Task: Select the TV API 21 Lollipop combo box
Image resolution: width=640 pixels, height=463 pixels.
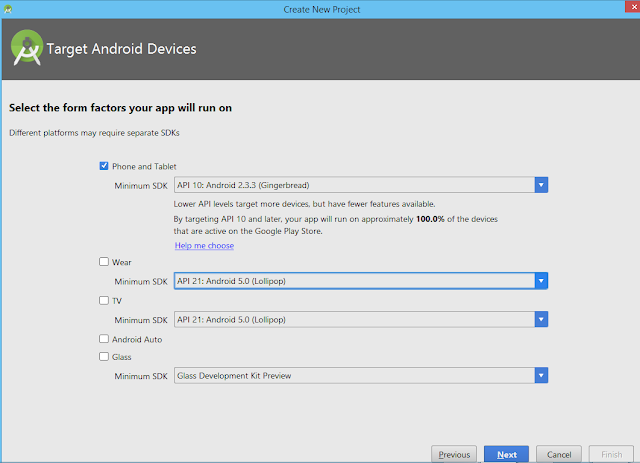Action: (x=361, y=319)
